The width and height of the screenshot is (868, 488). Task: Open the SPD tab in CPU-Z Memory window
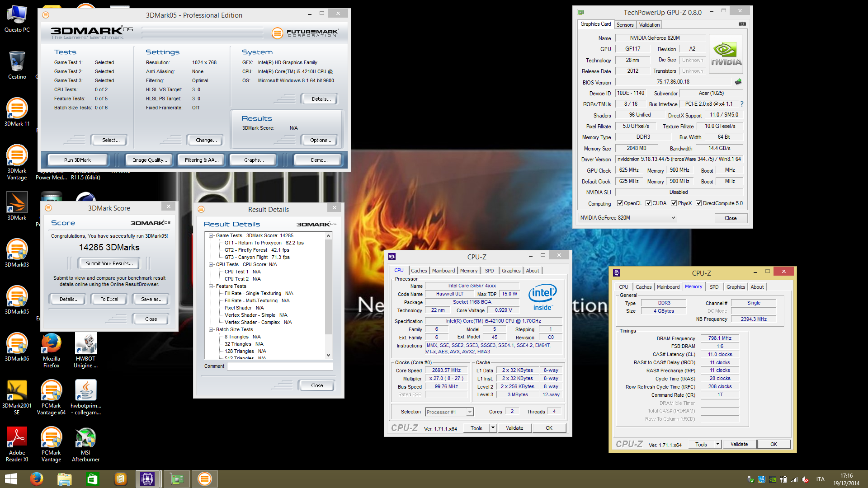pos(714,287)
